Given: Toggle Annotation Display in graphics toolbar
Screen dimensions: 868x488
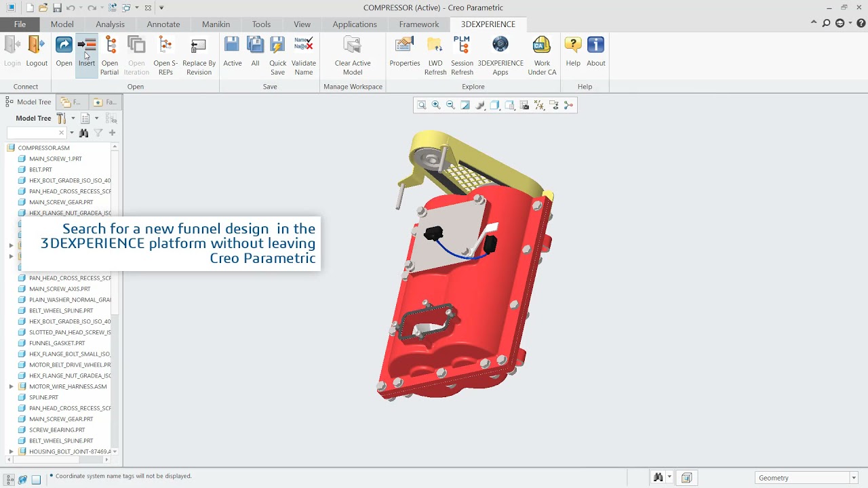Looking at the screenshot, I should click(x=554, y=105).
